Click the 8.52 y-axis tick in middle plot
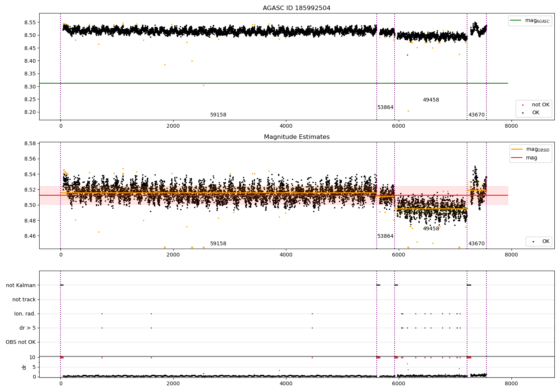The width and height of the screenshot is (560, 392). [x=30, y=190]
